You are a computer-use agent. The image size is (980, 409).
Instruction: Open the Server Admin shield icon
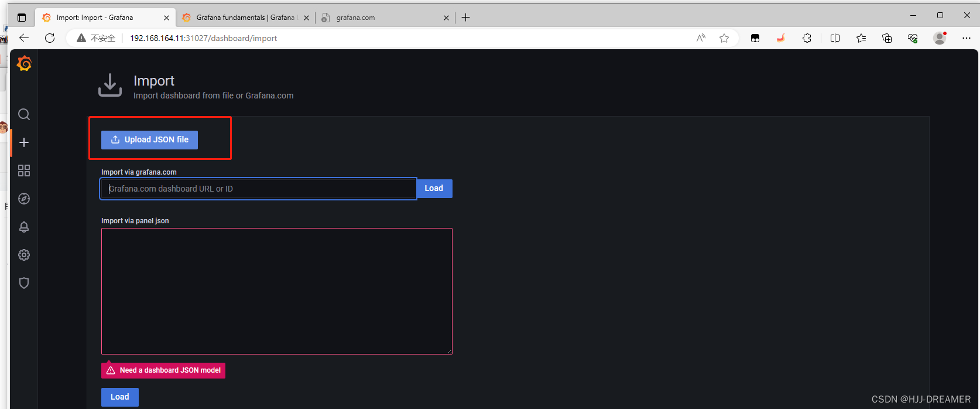[24, 283]
